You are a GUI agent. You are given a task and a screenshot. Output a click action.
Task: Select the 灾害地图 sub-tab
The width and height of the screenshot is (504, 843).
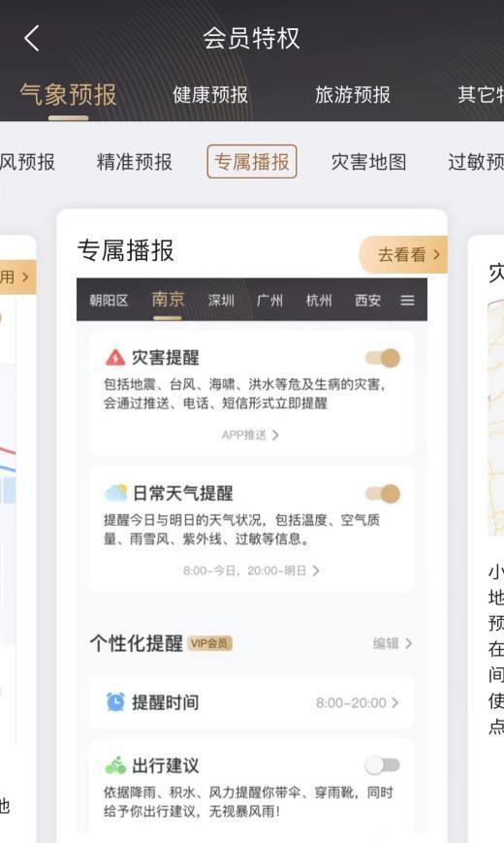point(368,162)
